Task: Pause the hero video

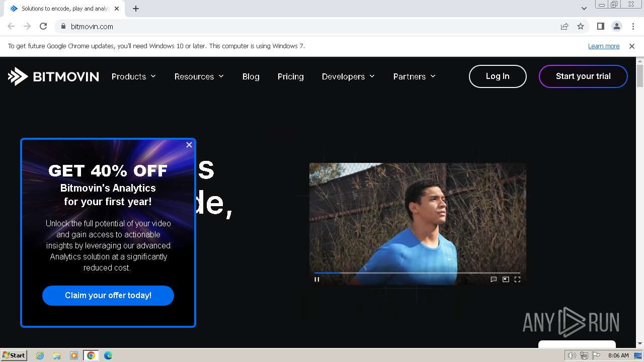Action: point(317,279)
